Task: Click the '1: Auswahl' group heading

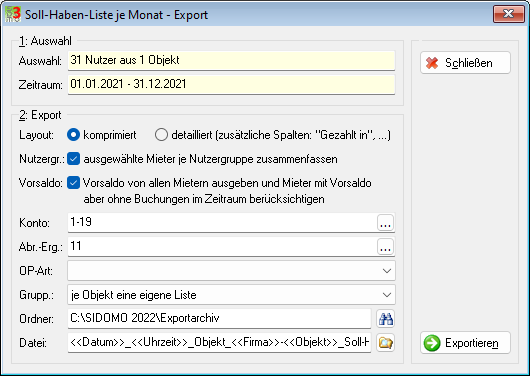Action: click(45, 41)
